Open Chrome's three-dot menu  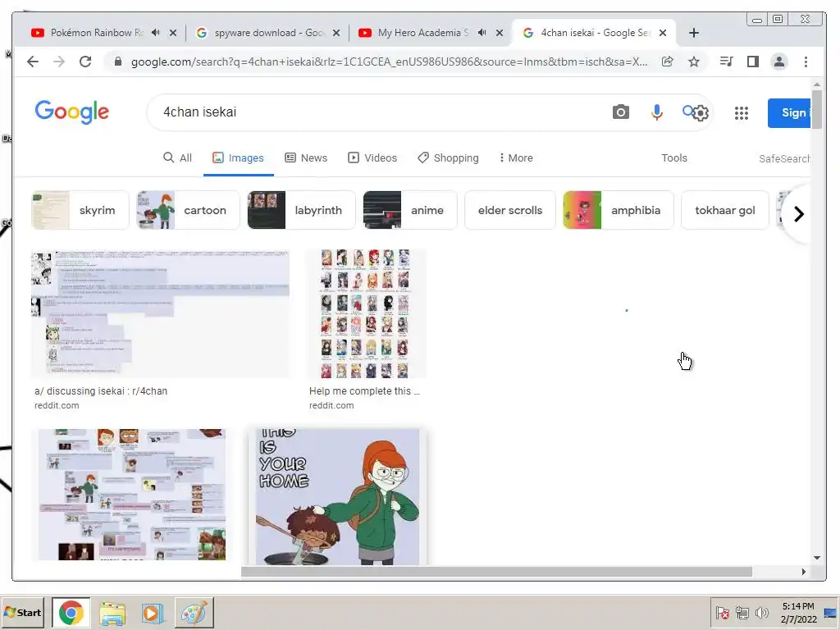pyautogui.click(x=806, y=62)
